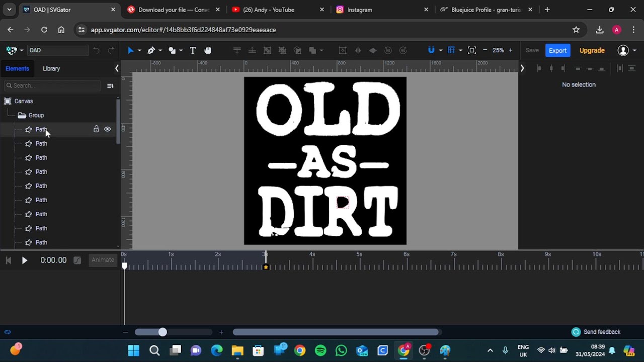The width and height of the screenshot is (644, 362).
Task: Click the Create mask icon
Action: coord(297,50)
